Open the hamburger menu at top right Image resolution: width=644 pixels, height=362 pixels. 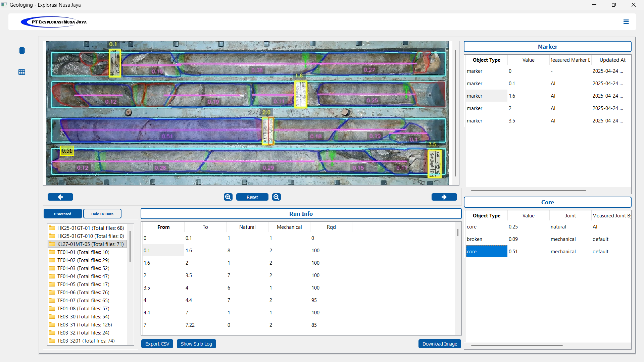click(626, 22)
